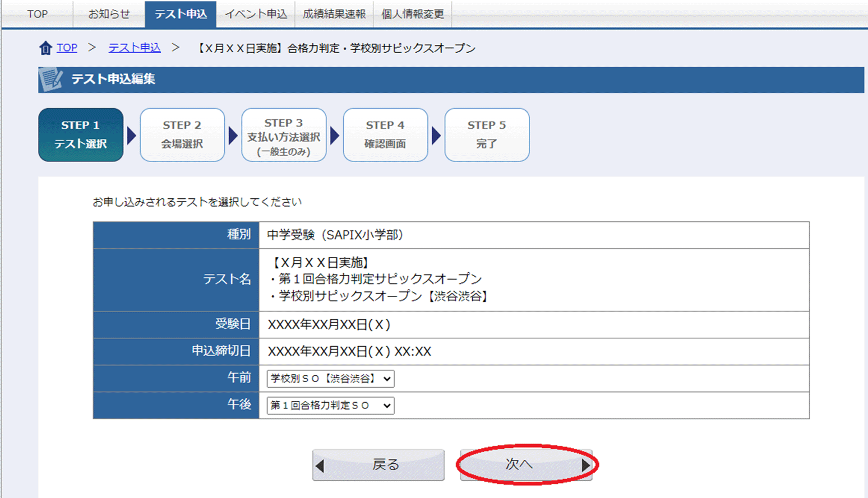Viewport: 868px width, 498px height.
Task: Select the STEP 4 確認画面 step
Action: point(385,135)
